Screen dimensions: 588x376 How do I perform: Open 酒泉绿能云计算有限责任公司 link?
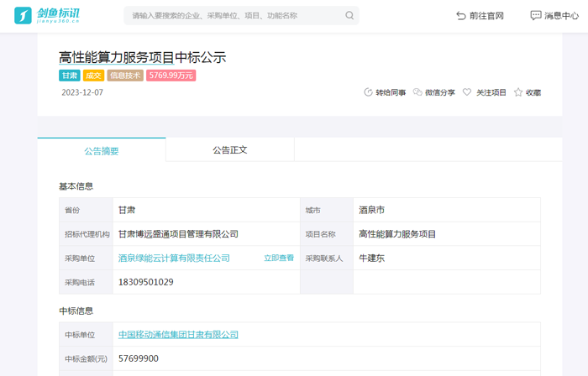[174, 258]
